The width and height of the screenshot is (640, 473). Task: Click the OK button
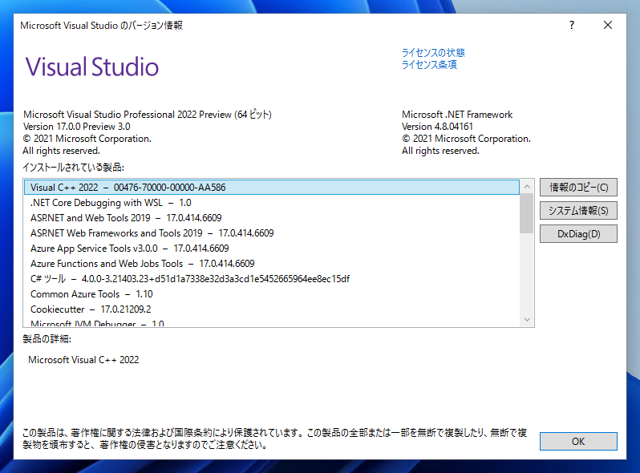[x=578, y=441]
